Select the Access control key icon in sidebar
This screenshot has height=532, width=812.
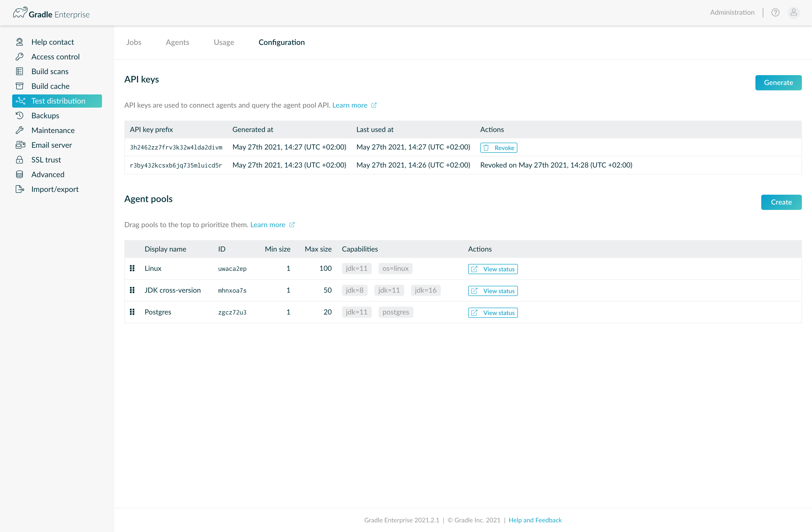[20, 56]
